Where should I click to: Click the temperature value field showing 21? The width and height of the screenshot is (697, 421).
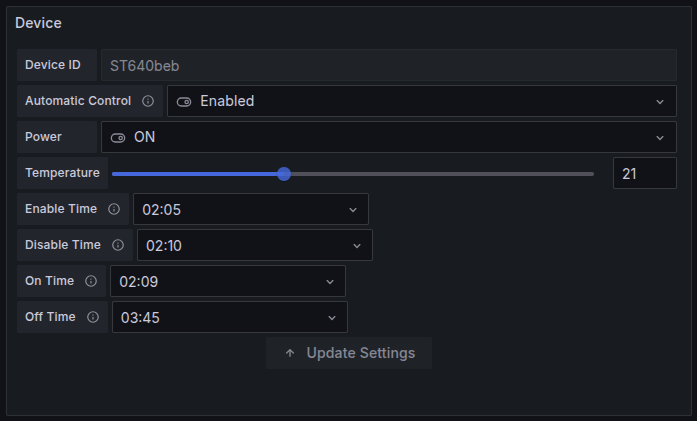[x=644, y=173]
